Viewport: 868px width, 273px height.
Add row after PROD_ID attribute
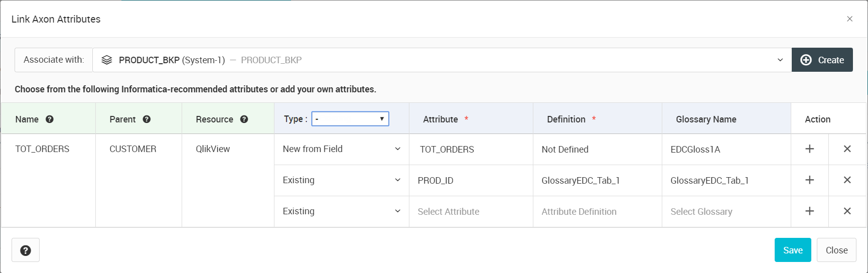[x=809, y=180]
